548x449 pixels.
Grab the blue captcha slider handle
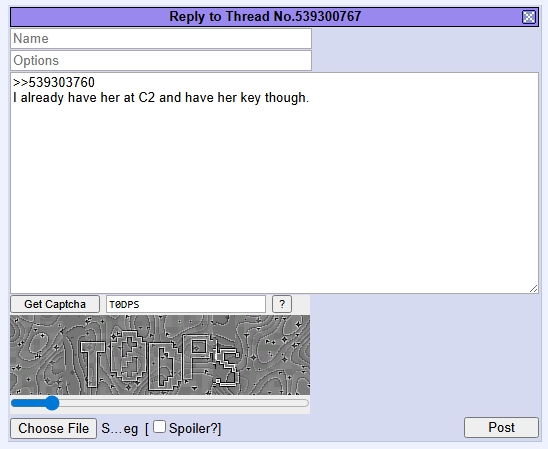click(x=52, y=403)
